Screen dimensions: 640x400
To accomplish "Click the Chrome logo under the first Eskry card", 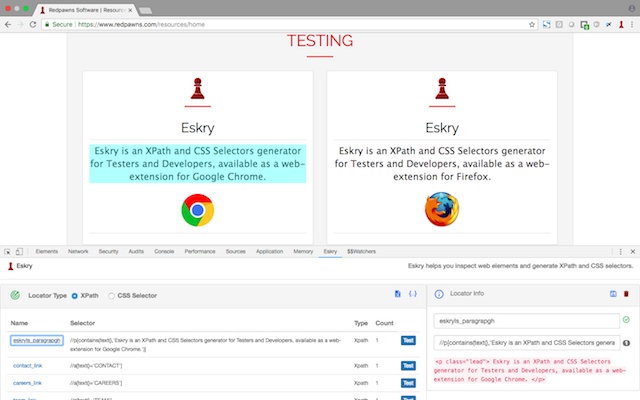I will [198, 210].
